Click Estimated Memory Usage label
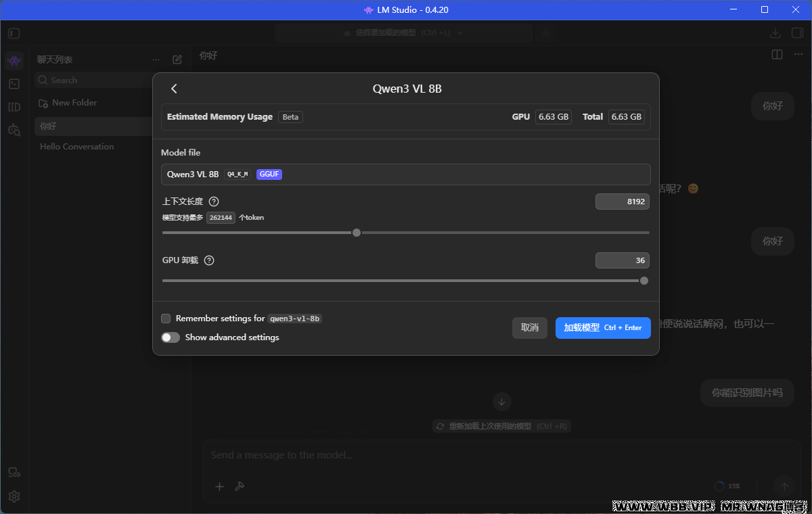The height and width of the screenshot is (514, 812). [x=220, y=117]
